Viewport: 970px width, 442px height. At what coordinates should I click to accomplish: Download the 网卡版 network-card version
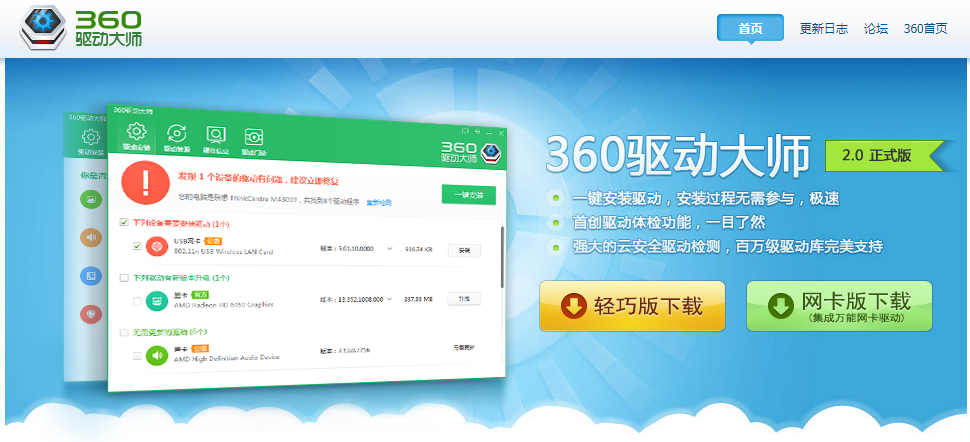(839, 306)
